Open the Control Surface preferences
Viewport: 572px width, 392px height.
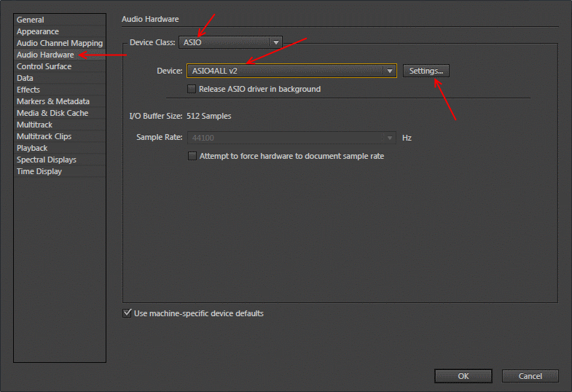coord(44,66)
